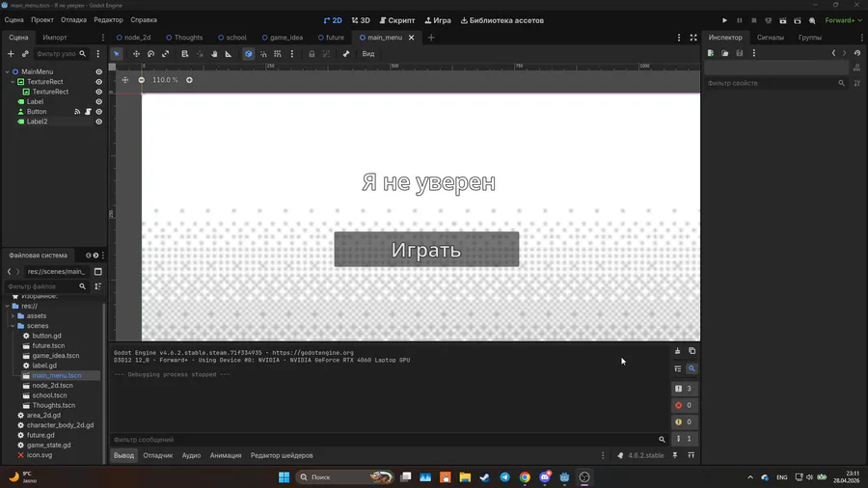Switch to the game_idea scene tab
Screen dimensions: 868x488
click(282, 38)
